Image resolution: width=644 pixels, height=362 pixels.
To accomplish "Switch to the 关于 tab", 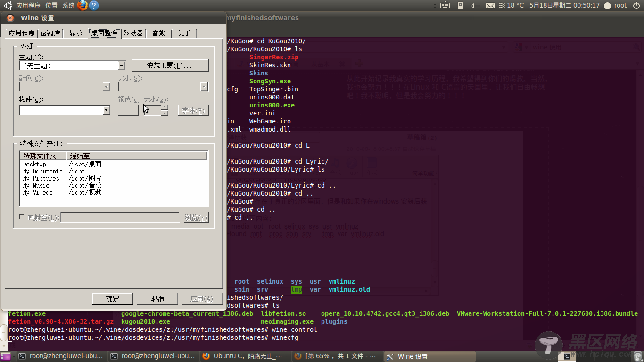I will point(184,33).
